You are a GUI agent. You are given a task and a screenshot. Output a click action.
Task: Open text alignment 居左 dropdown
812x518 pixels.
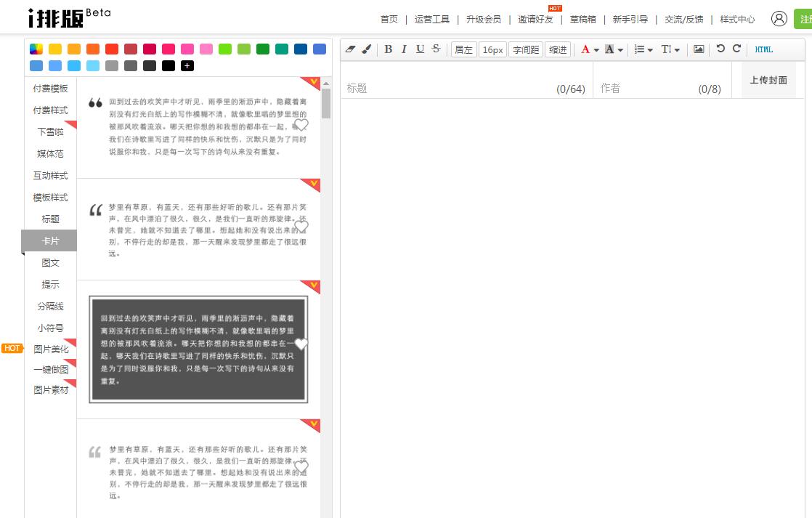pyautogui.click(x=463, y=49)
